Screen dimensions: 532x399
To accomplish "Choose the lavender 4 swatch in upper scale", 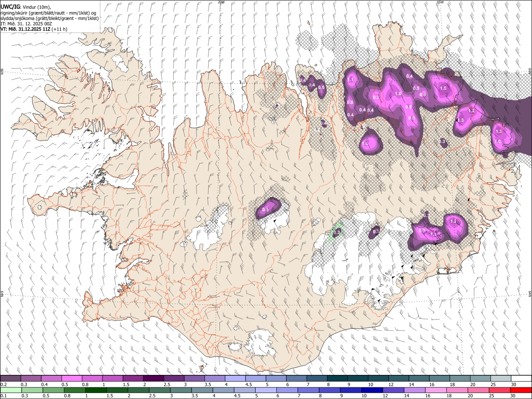I will pyautogui.click(x=235, y=378).
